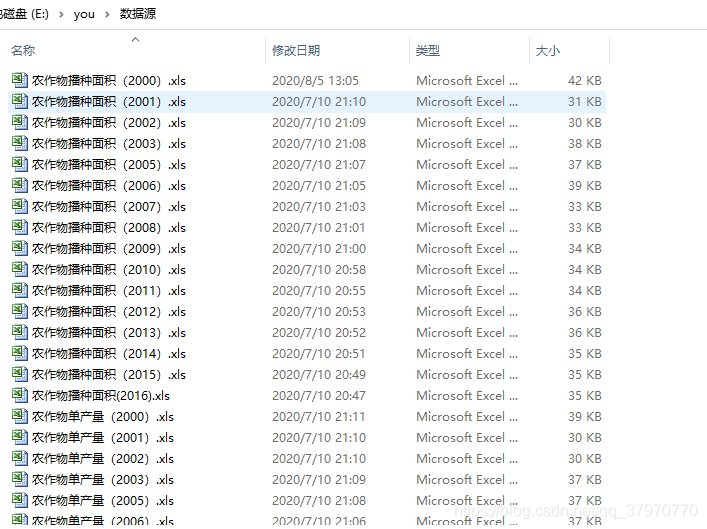The width and height of the screenshot is (707, 529).
Task: Select file name 农作物播种面积 (2002) .xls
Action: click(x=109, y=123)
